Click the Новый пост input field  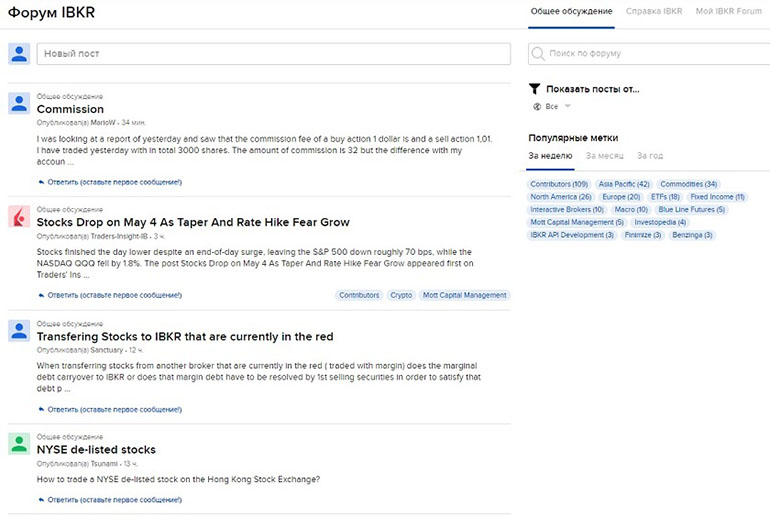tap(274, 54)
